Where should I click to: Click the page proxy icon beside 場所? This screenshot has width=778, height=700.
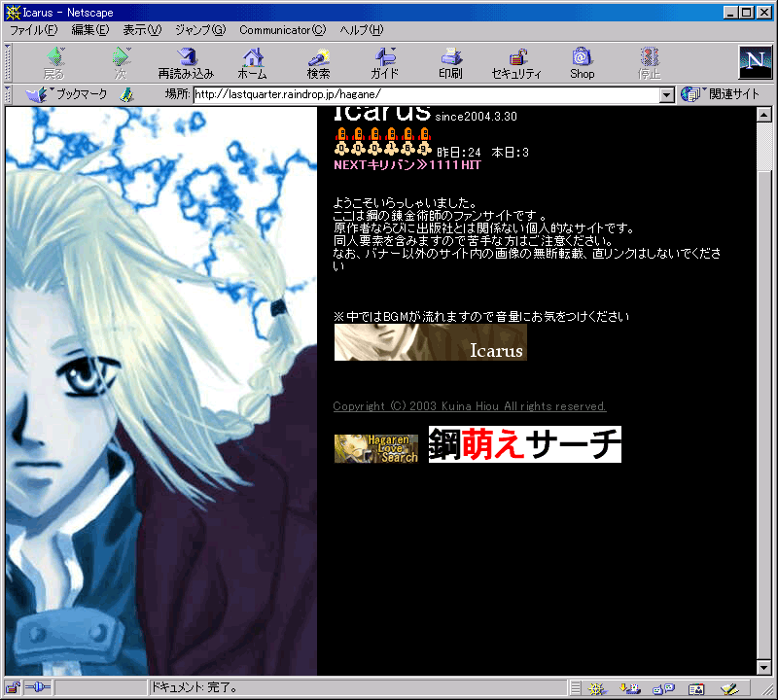coord(127,94)
